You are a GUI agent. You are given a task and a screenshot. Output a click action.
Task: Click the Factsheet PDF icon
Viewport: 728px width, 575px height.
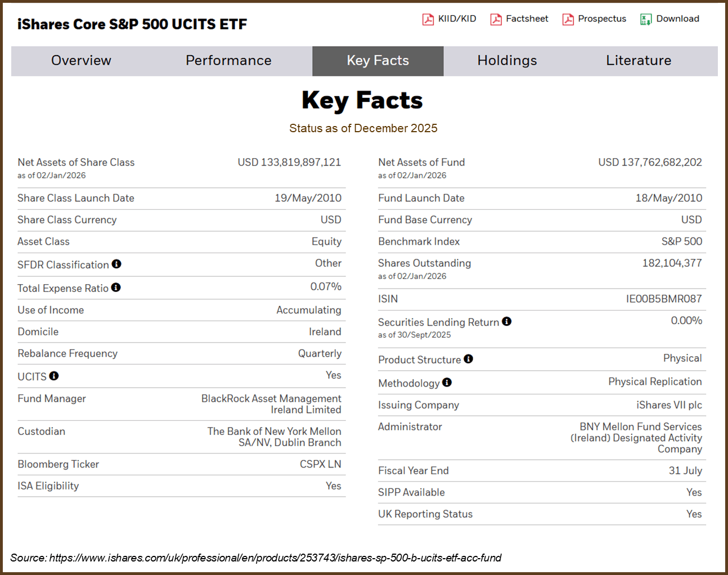pyautogui.click(x=496, y=20)
